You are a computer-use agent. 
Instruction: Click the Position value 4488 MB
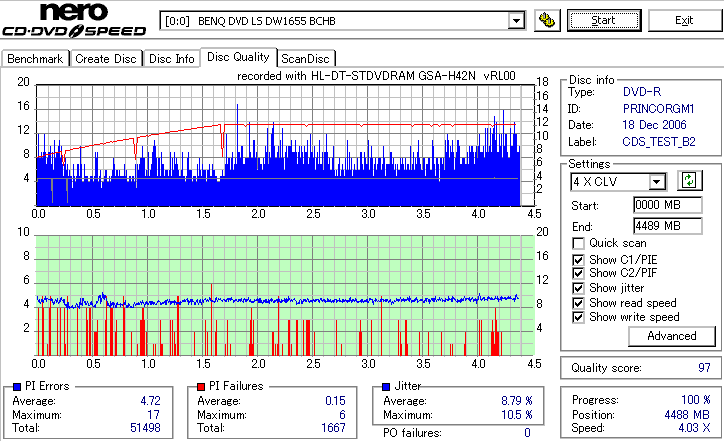pos(687,415)
